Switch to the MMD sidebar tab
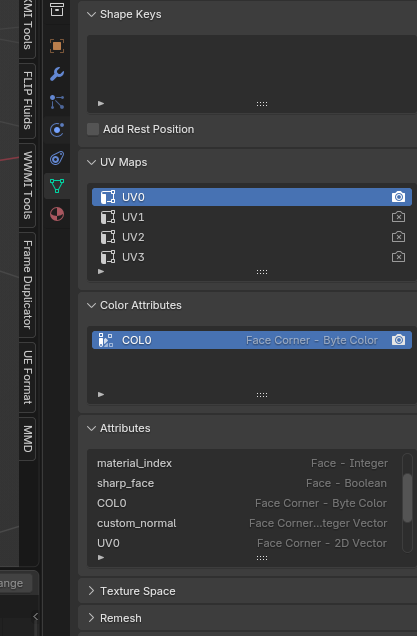Screen dimensions: 417x636 point(27,439)
